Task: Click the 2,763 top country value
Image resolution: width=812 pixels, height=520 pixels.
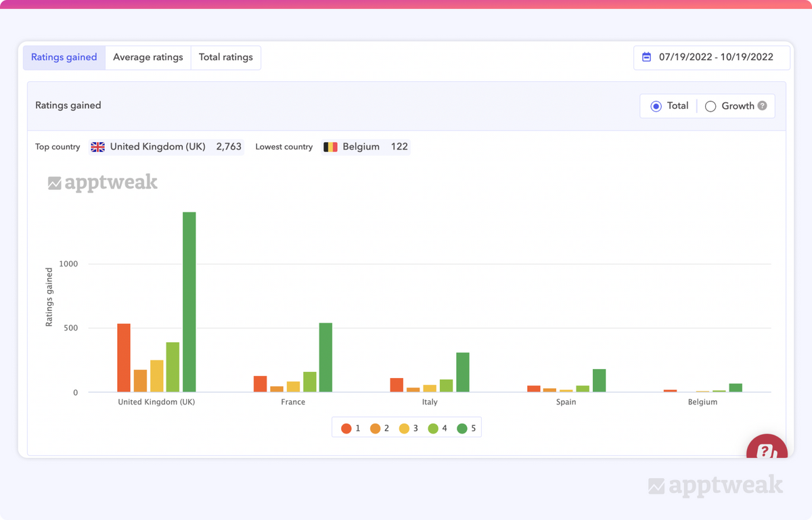Action: point(229,147)
